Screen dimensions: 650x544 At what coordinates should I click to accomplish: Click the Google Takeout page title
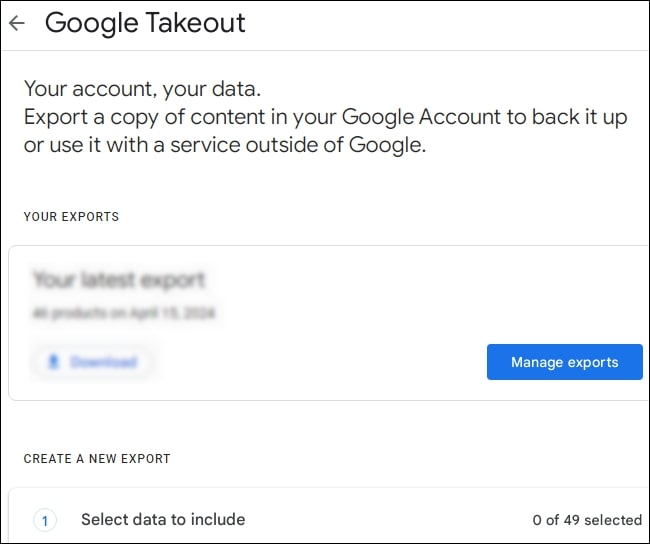point(145,23)
